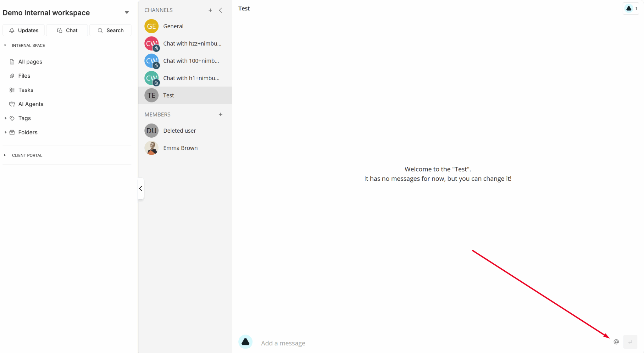Open the Client Portal section

[x=27, y=155]
